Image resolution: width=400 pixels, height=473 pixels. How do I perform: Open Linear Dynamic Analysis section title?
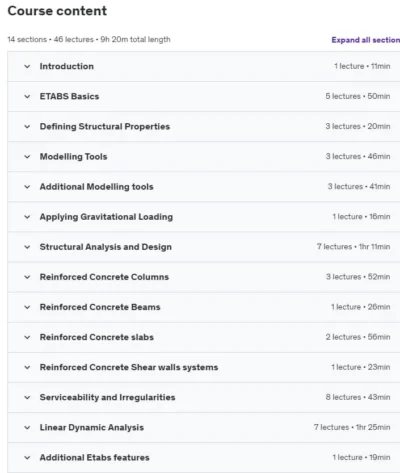[92, 427]
